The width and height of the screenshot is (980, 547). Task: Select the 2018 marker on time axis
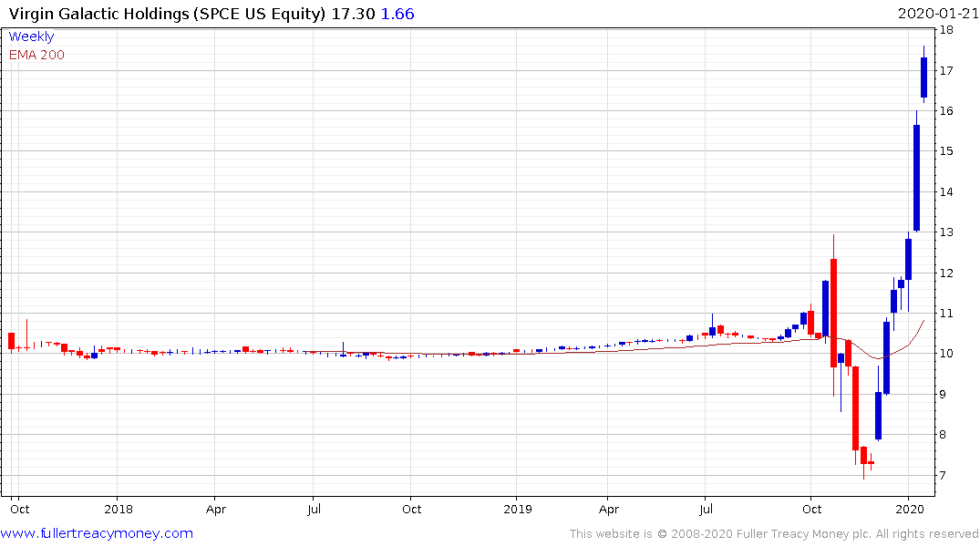119,508
